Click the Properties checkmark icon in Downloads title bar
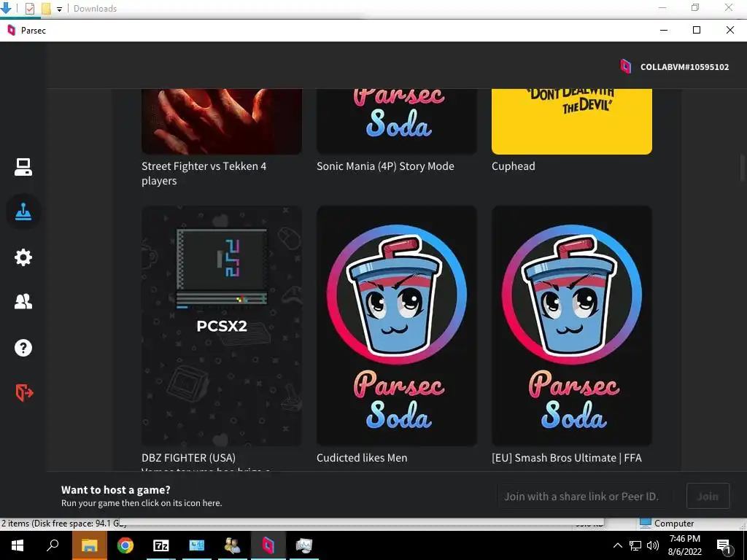Viewport: 747px width, 560px height. [x=29, y=8]
